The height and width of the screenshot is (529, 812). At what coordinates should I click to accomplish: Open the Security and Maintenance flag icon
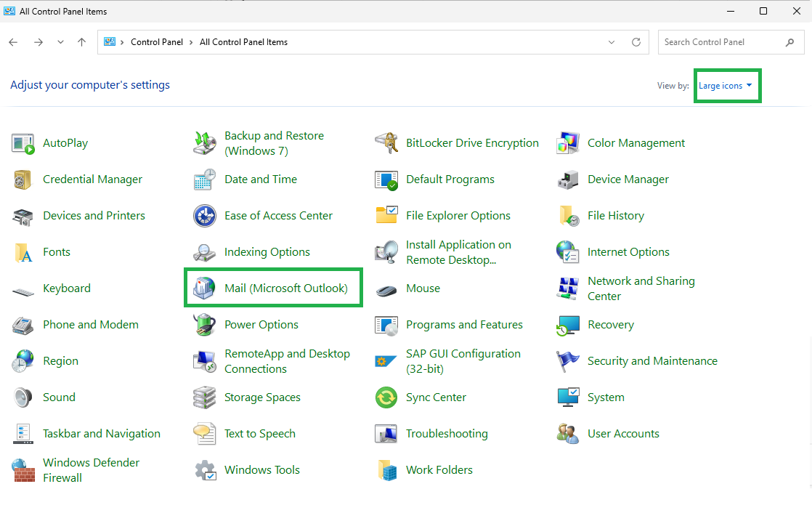point(567,361)
